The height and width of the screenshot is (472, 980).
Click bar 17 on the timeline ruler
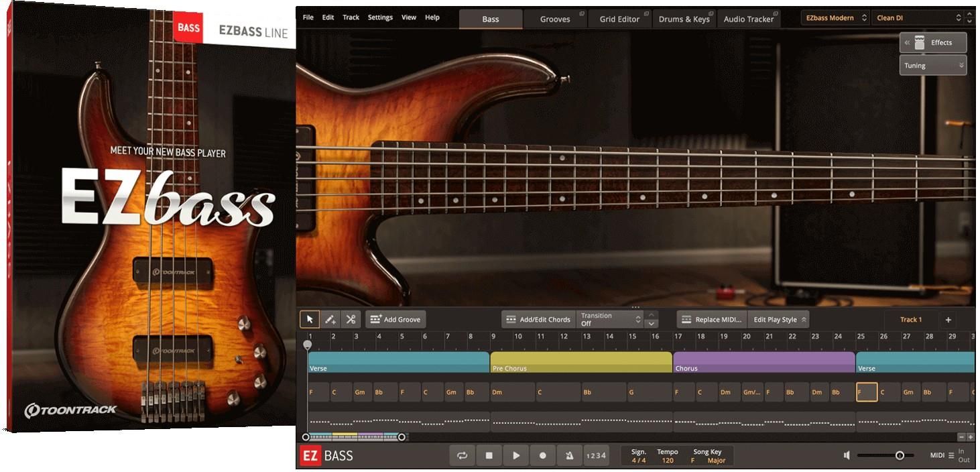[678, 337]
